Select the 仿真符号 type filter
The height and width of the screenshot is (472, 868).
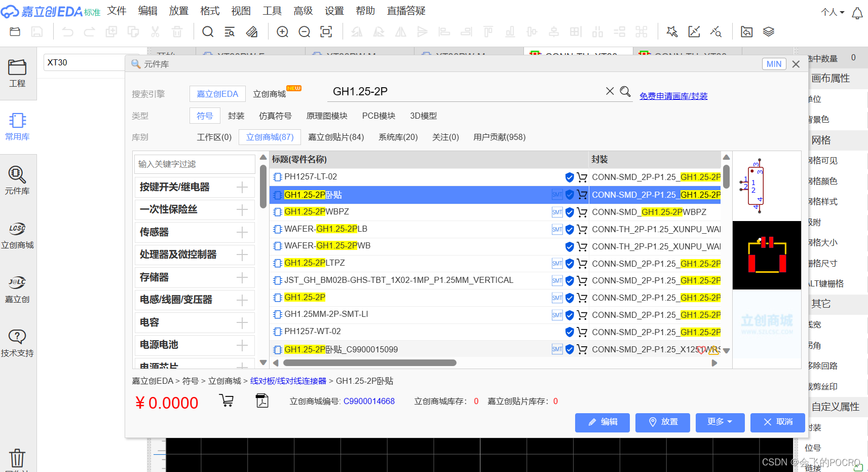click(x=275, y=116)
